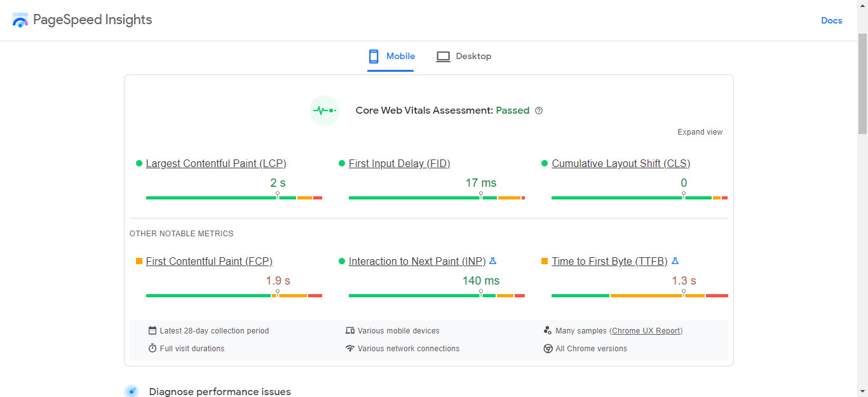Click the Chrome versions icon
Viewport: 868px width, 397px height.
coord(548,349)
